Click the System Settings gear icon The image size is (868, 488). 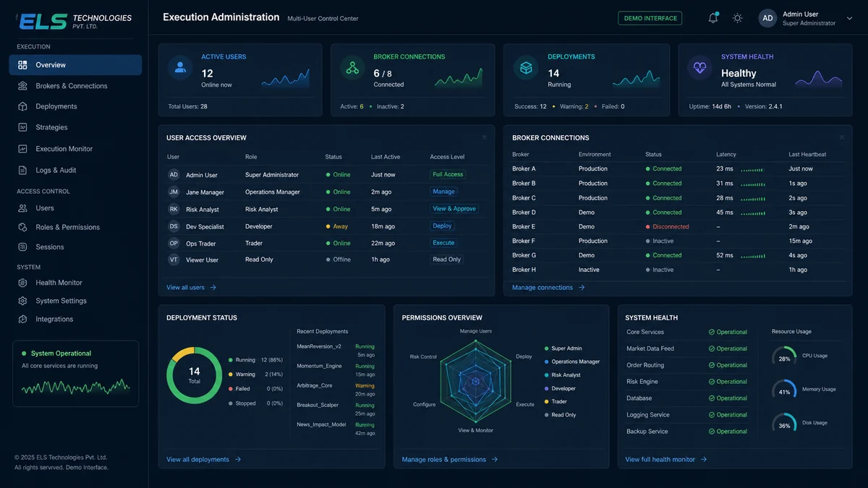coord(22,301)
